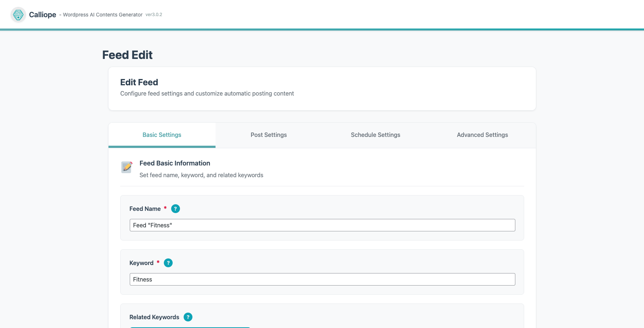Switch to the Post Settings tab
Viewport: 644px width, 328px height.
tap(269, 135)
